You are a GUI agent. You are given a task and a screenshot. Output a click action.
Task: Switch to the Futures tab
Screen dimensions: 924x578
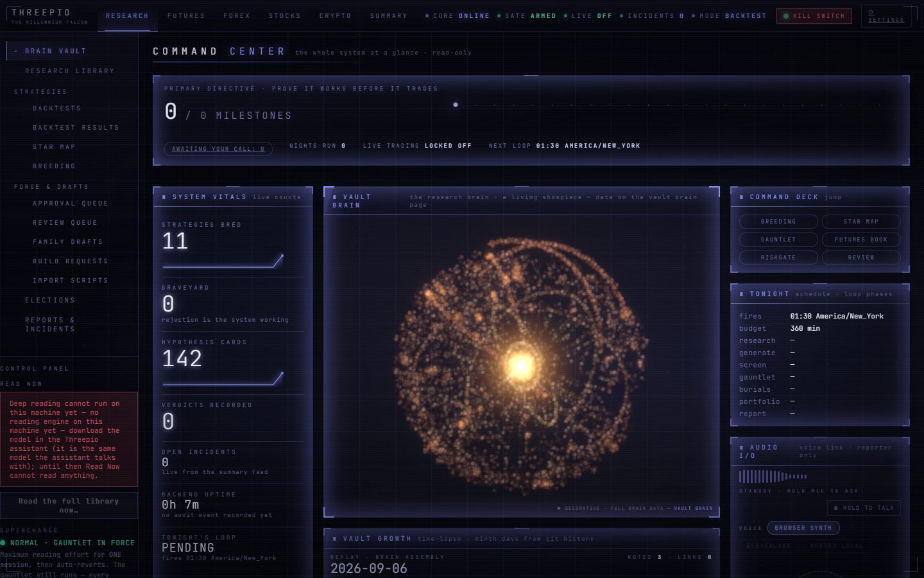[186, 16]
